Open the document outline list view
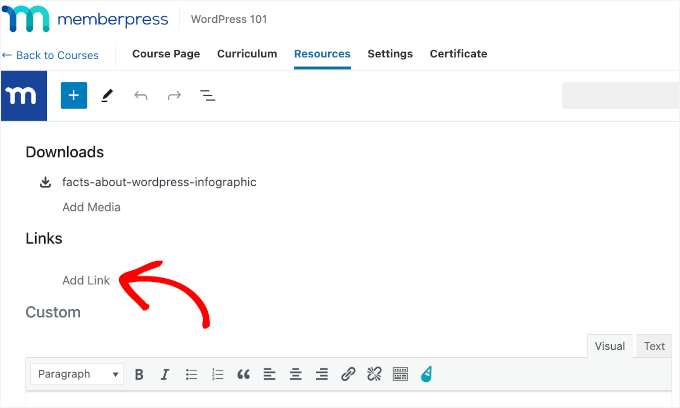This screenshot has width=680, height=408. pyautogui.click(x=208, y=96)
